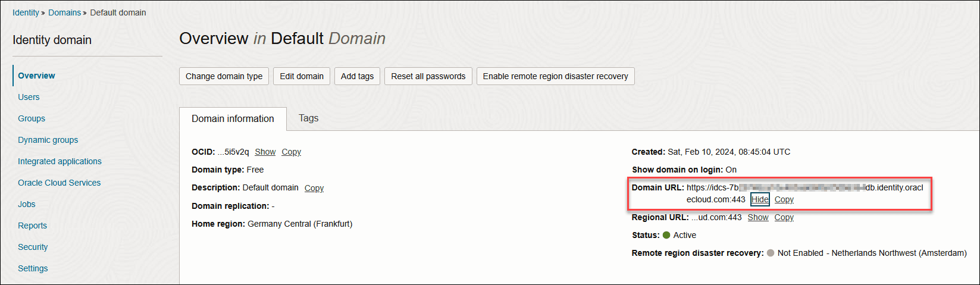Show the full OCID value
Viewport: 980px width, 285px height.
pyautogui.click(x=265, y=152)
